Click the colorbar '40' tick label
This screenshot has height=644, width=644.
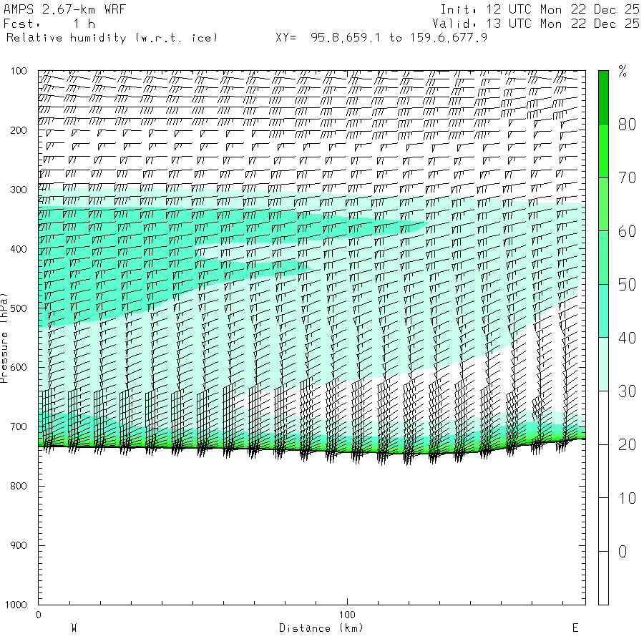tap(627, 338)
